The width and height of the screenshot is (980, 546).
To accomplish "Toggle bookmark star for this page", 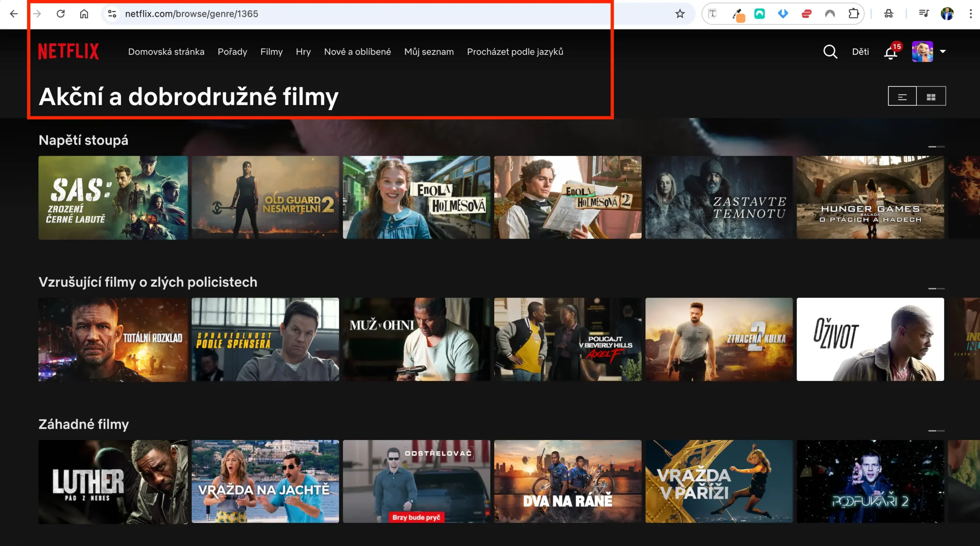I will click(x=680, y=14).
